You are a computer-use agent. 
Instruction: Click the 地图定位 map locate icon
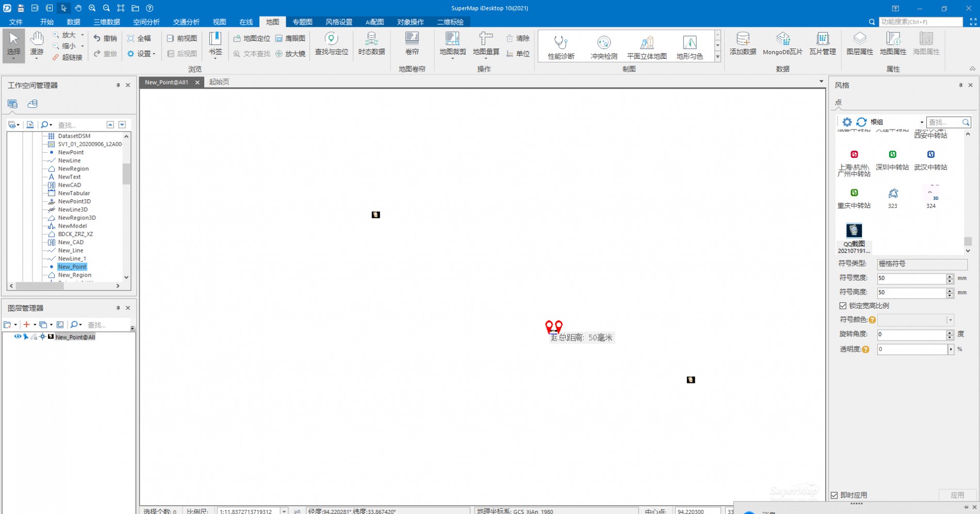tap(237, 38)
